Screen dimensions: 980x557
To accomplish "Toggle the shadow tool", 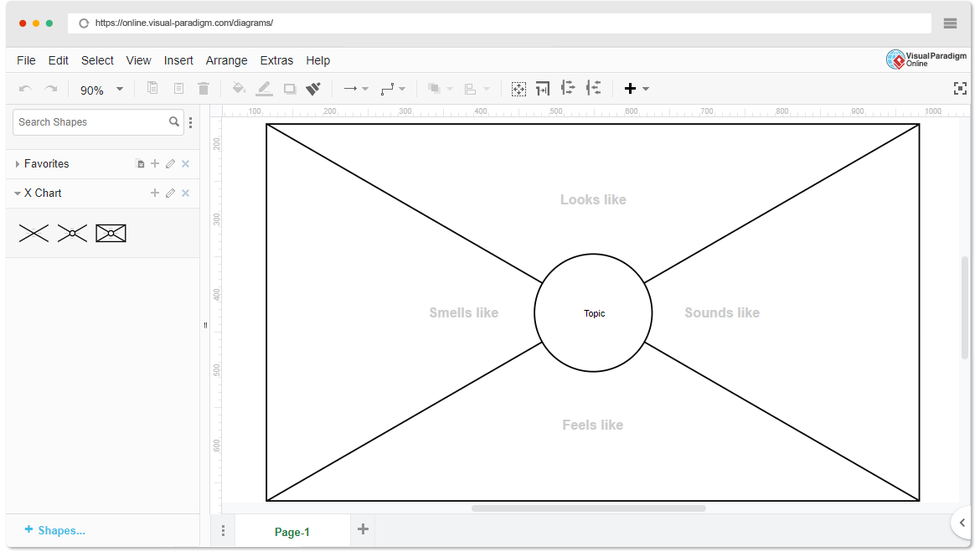I will pos(289,89).
